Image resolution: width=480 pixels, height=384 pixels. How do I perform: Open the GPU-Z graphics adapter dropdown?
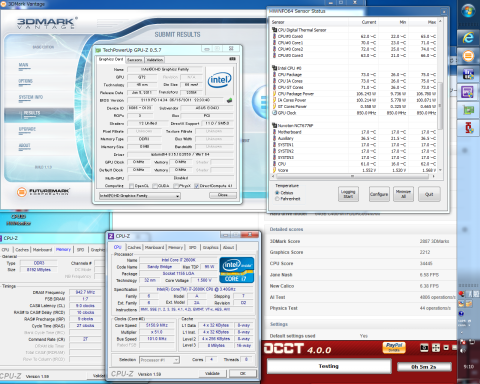pos(140,196)
